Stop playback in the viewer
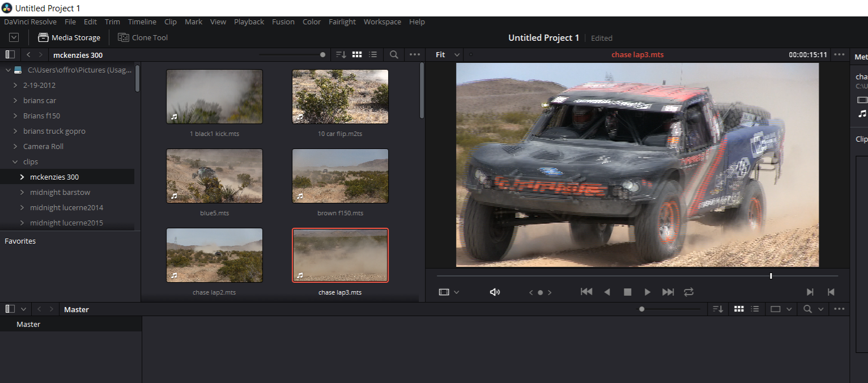 pyautogui.click(x=627, y=292)
